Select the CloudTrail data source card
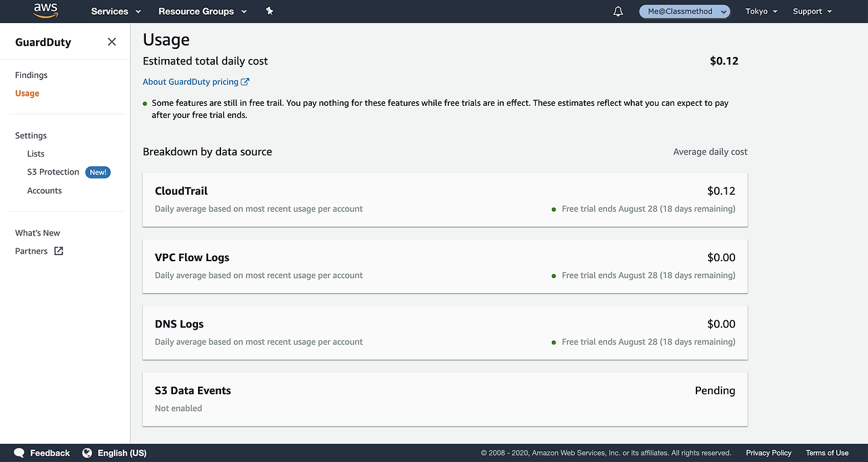Viewport: 868px width, 462px height. [445, 199]
